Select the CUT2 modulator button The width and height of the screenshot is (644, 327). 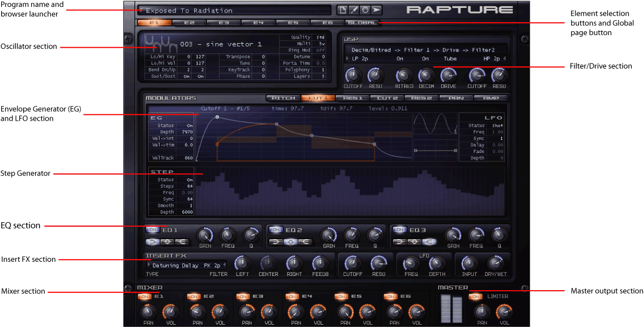[x=387, y=98]
